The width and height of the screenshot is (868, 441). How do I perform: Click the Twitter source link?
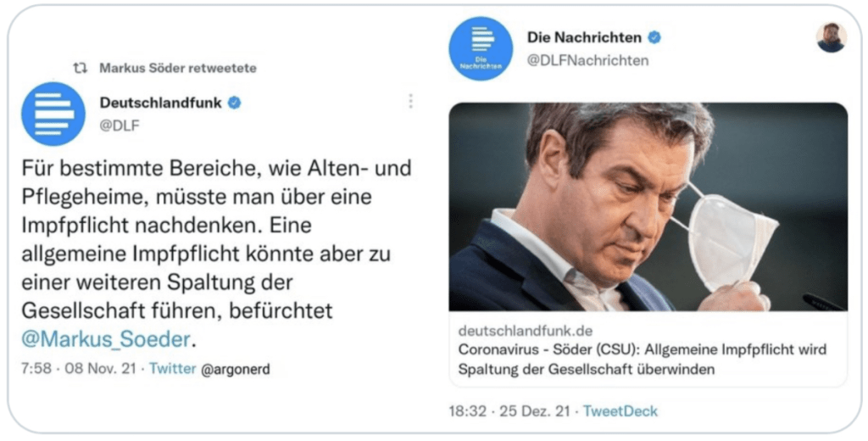[173, 368]
